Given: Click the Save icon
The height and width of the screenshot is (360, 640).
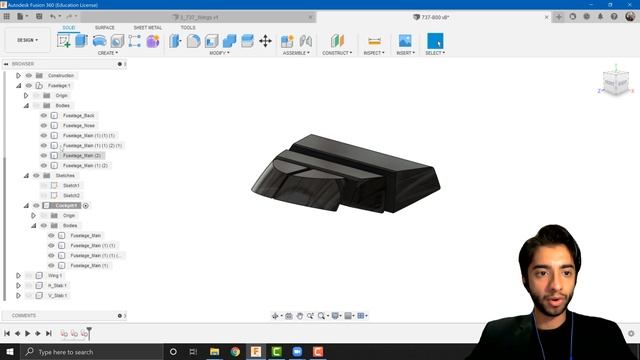Looking at the screenshot, I should (x=39, y=17).
